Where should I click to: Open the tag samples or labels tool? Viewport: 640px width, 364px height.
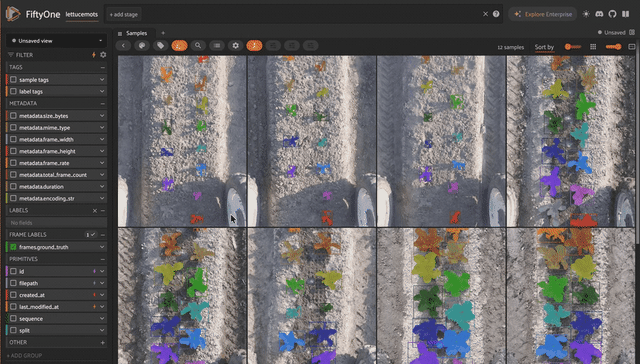click(x=161, y=46)
